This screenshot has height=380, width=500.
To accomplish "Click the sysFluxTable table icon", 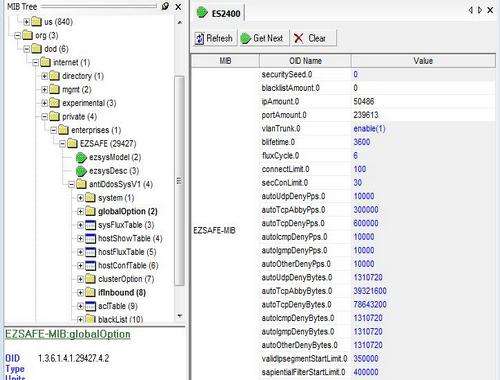I will (x=90, y=225).
